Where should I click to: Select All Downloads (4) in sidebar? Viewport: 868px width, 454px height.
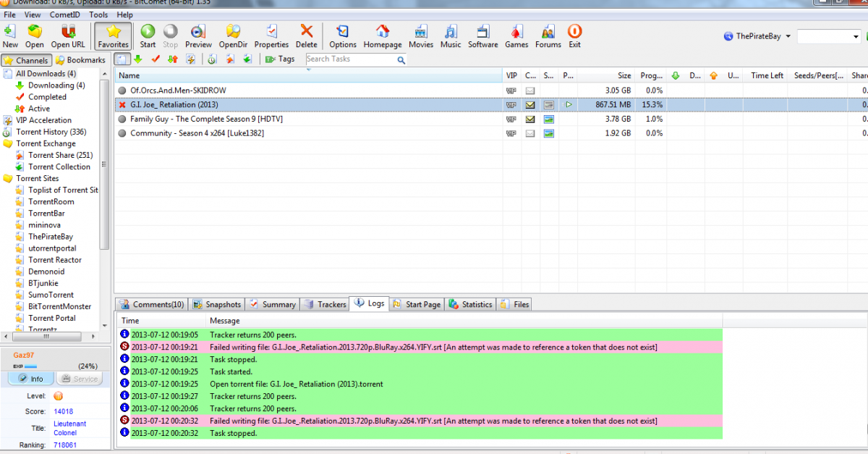[46, 74]
